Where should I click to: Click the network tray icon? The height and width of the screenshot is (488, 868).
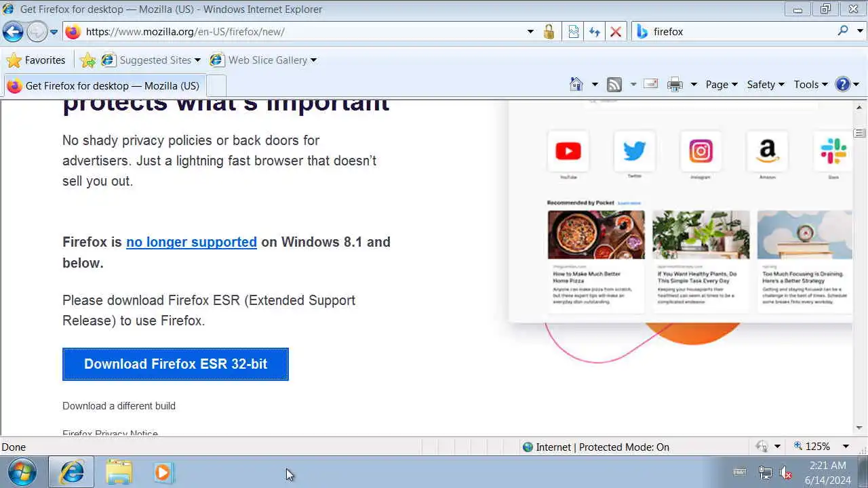tap(765, 472)
